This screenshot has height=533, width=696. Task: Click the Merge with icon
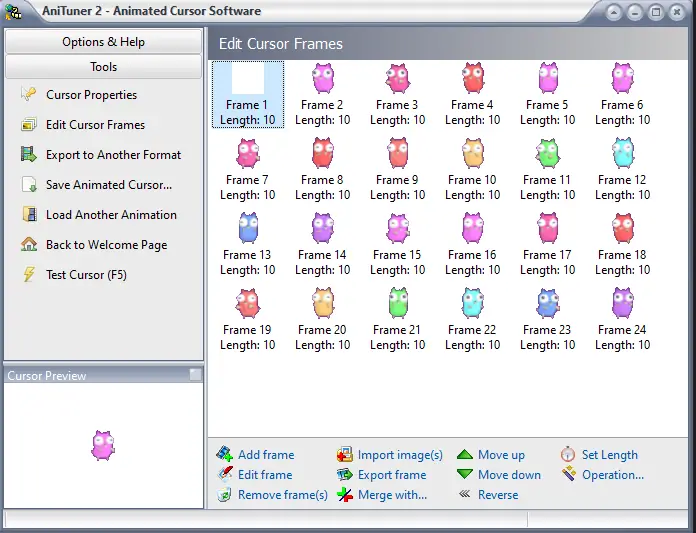click(x=344, y=494)
